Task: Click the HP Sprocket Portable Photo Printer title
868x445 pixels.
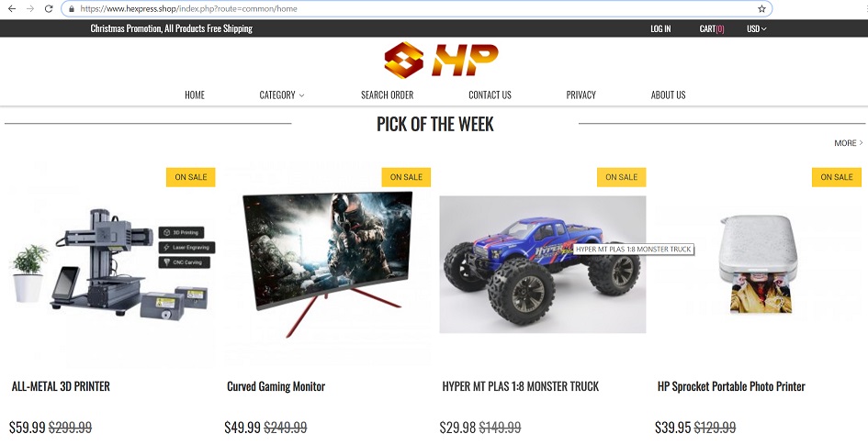Action: 731,386
